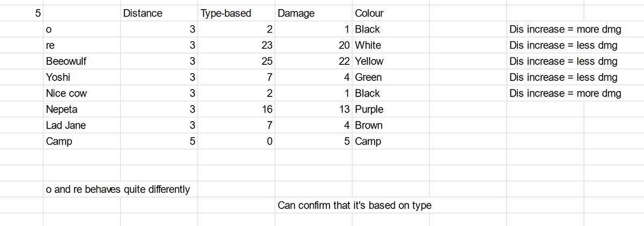Image resolution: width=644 pixels, height=226 pixels.
Task: Click the Brown colour cell
Action: [369, 125]
